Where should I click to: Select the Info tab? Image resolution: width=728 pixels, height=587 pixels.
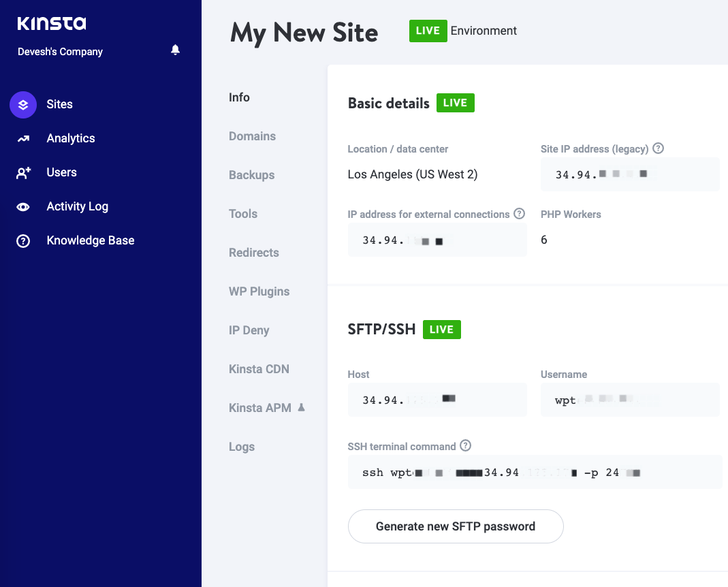(x=239, y=97)
